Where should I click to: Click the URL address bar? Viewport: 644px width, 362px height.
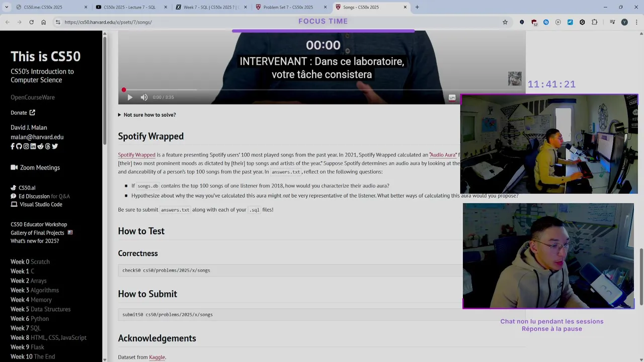(282, 22)
